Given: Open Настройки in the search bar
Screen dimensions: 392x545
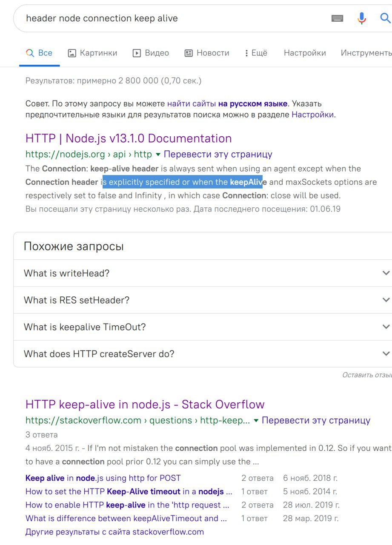Looking at the screenshot, I should [x=305, y=53].
